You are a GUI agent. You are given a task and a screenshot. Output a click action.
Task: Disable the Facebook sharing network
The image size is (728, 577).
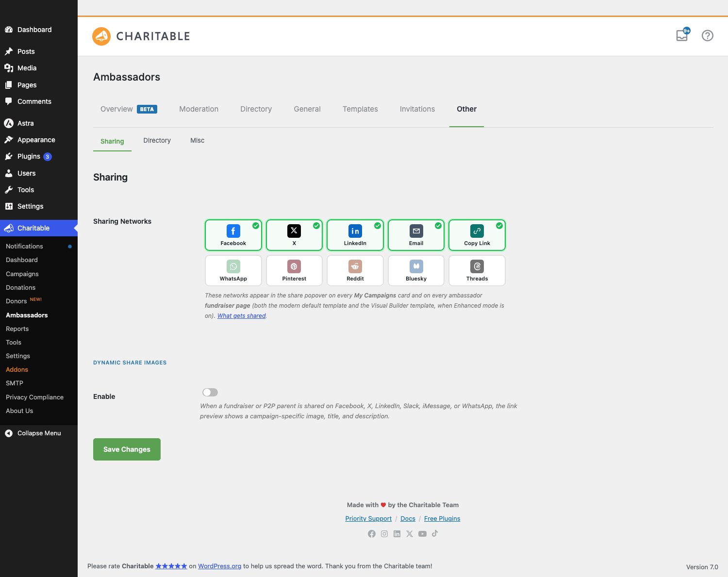pos(233,235)
